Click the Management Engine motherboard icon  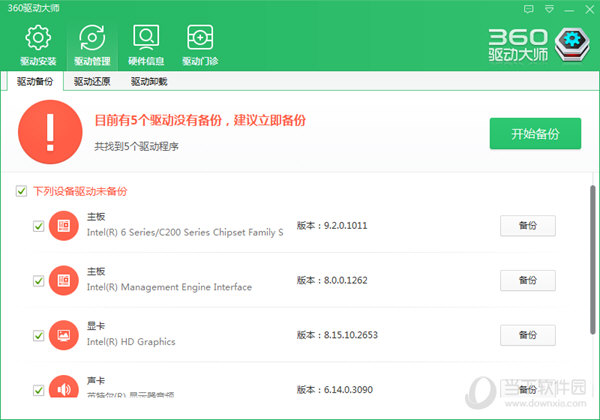(x=64, y=280)
